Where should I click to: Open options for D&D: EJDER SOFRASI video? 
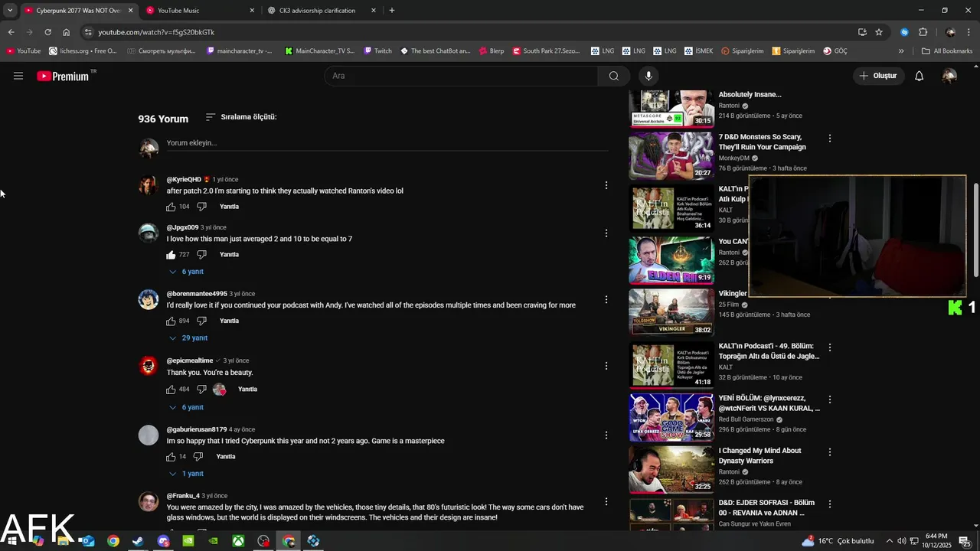pyautogui.click(x=829, y=504)
